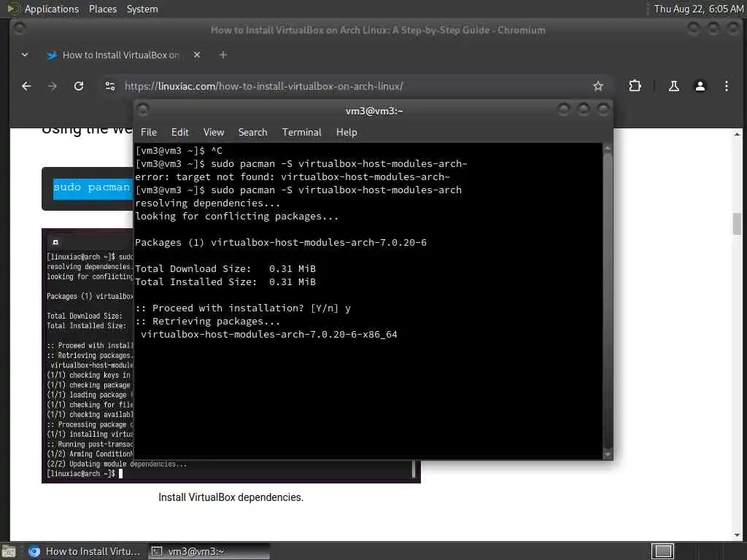Minimize the terminal window

coord(564,110)
